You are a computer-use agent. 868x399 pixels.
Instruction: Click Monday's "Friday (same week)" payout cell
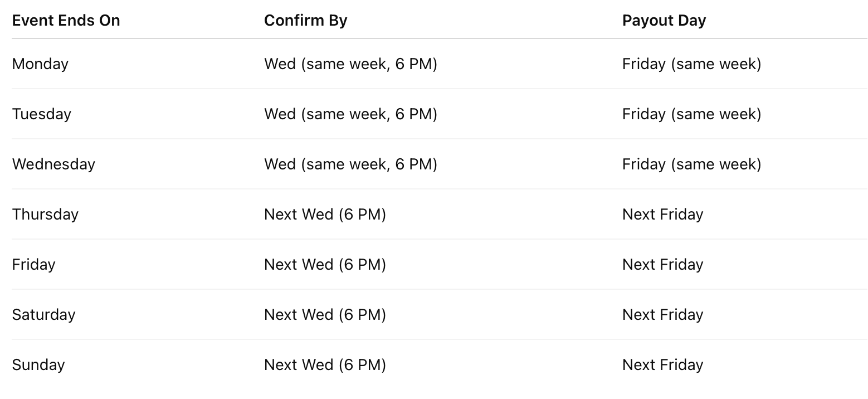691,64
